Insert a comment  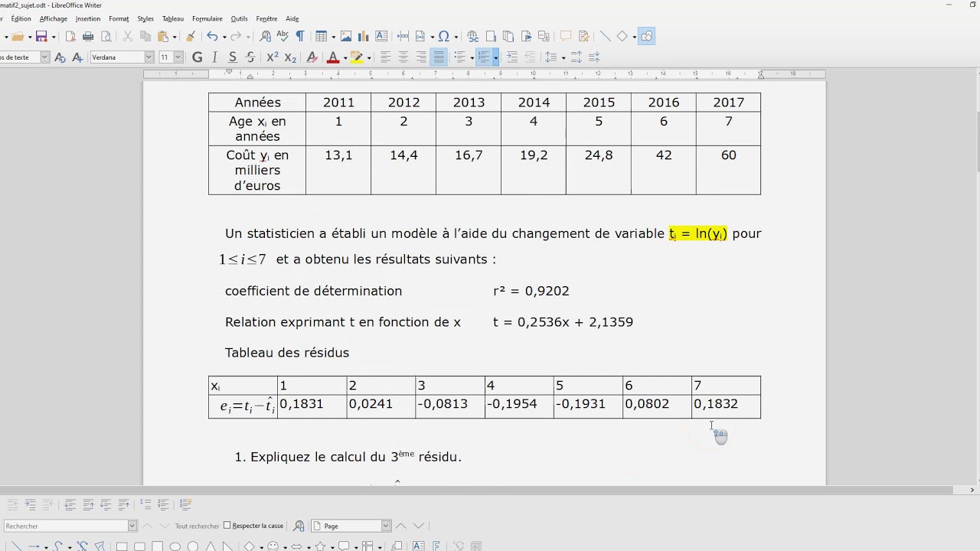point(566,36)
